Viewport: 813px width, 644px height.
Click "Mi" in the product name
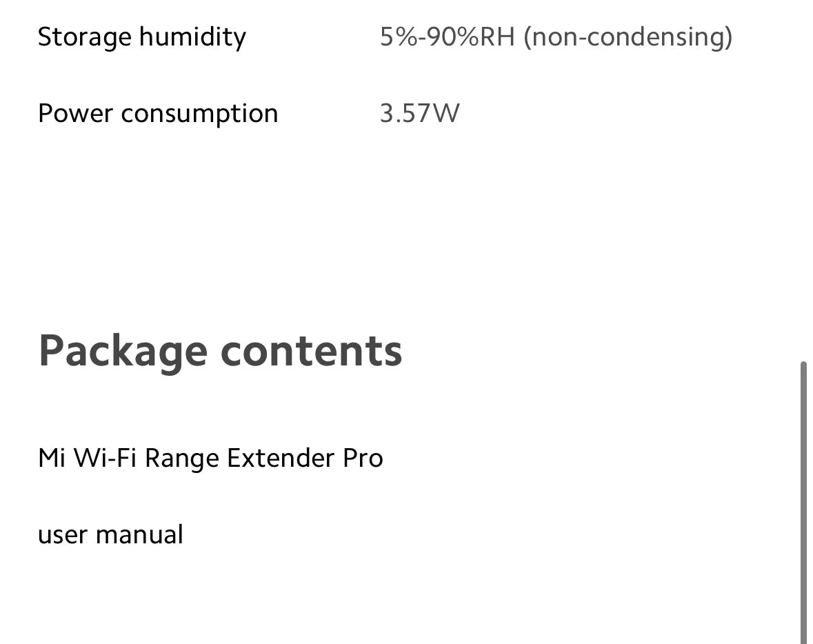click(51, 458)
